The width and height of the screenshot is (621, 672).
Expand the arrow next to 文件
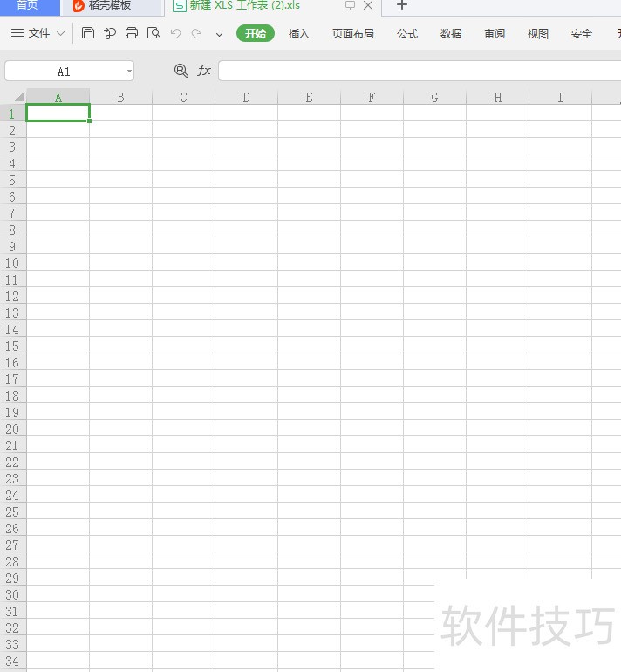tap(61, 33)
